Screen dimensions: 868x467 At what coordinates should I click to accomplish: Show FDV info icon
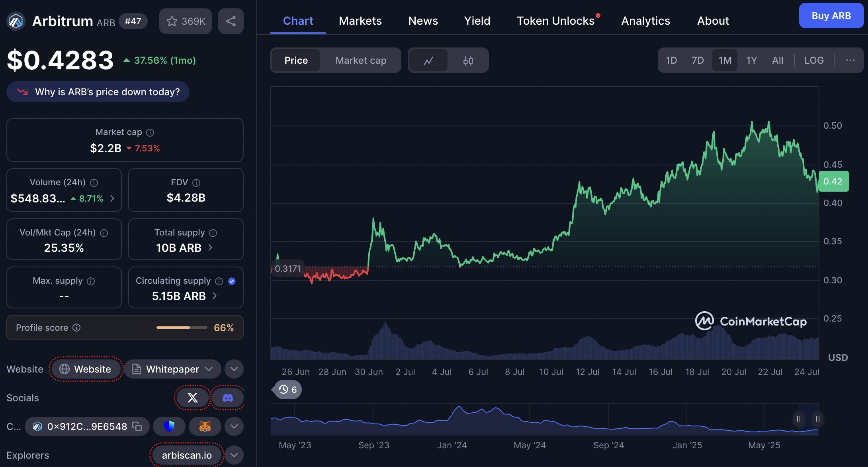click(x=196, y=182)
